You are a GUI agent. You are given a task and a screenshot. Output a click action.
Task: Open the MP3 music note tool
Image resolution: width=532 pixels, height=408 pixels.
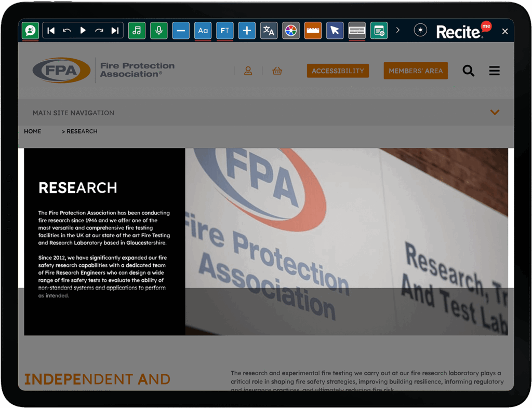[137, 31]
